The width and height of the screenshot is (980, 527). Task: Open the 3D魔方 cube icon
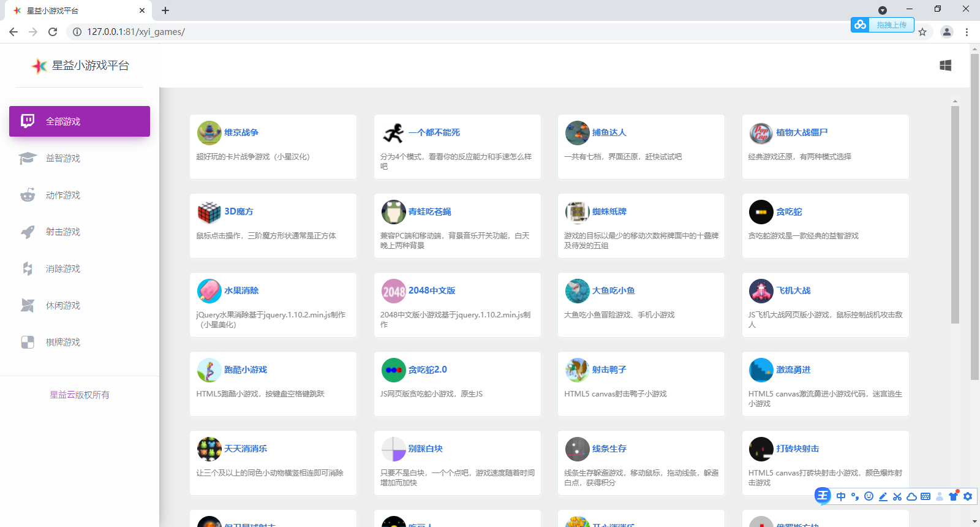tap(209, 212)
